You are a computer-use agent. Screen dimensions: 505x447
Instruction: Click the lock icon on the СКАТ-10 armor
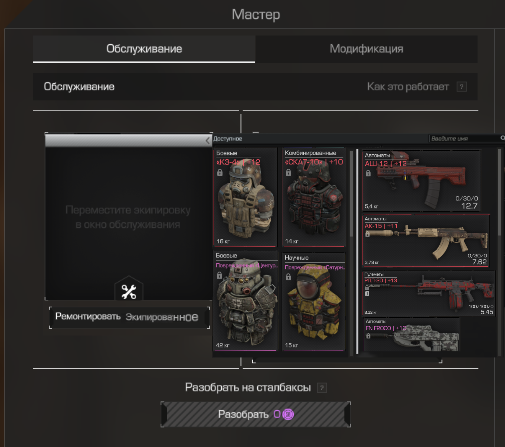(288, 172)
